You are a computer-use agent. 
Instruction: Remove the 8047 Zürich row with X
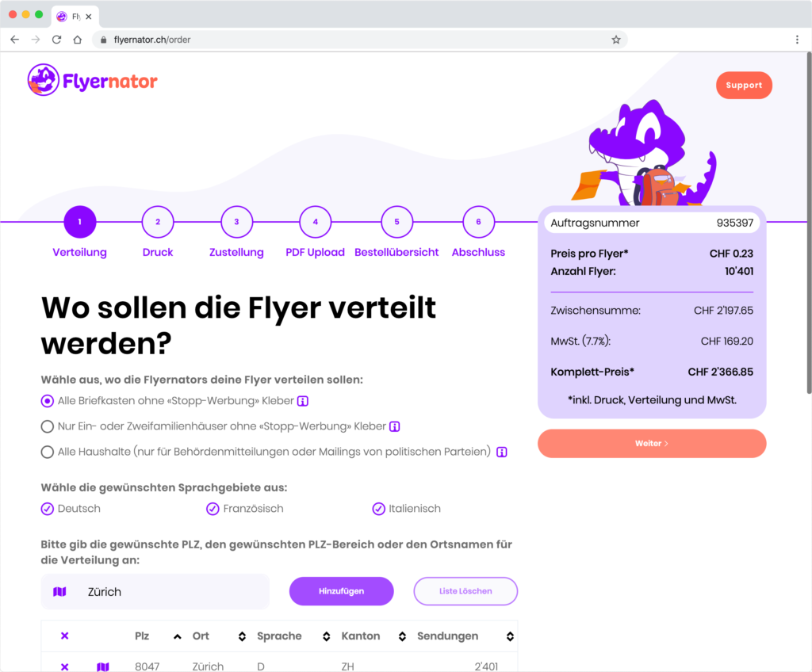tap(65, 666)
